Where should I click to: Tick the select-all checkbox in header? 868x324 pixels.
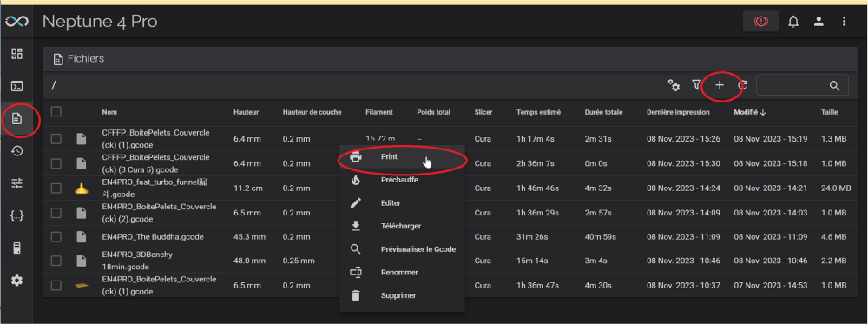[x=56, y=112]
